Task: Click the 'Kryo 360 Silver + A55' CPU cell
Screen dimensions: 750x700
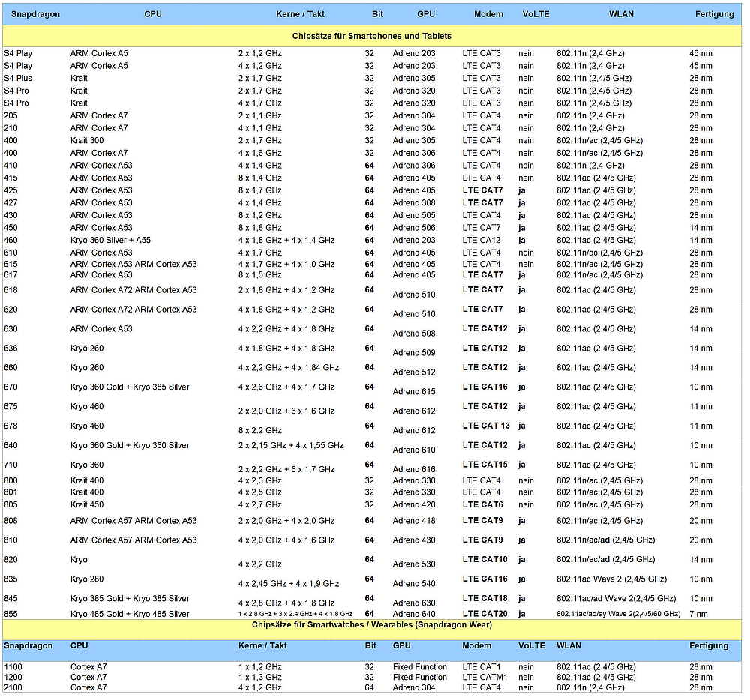Action: (x=110, y=240)
